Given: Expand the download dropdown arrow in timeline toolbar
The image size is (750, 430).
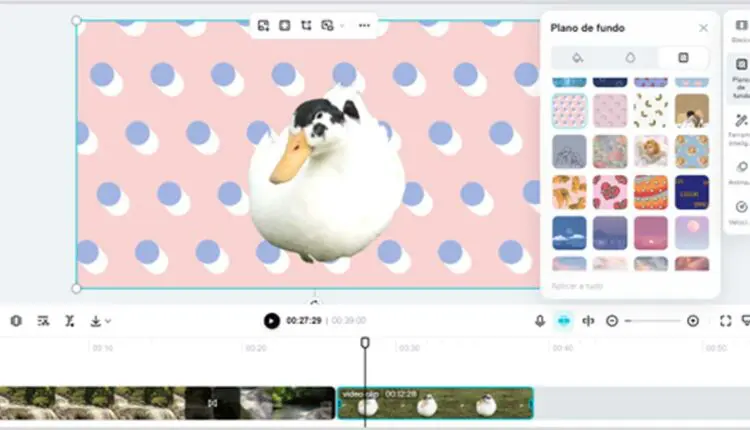Looking at the screenshot, I should (x=108, y=321).
